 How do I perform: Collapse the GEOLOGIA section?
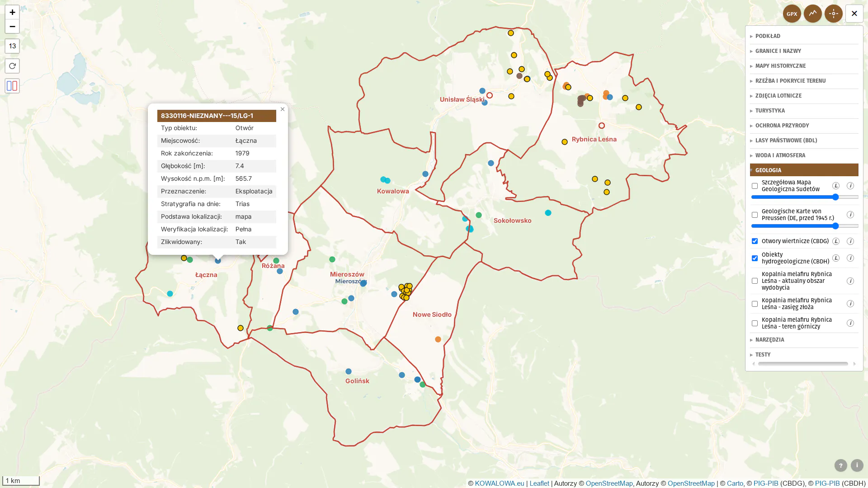[x=804, y=170]
